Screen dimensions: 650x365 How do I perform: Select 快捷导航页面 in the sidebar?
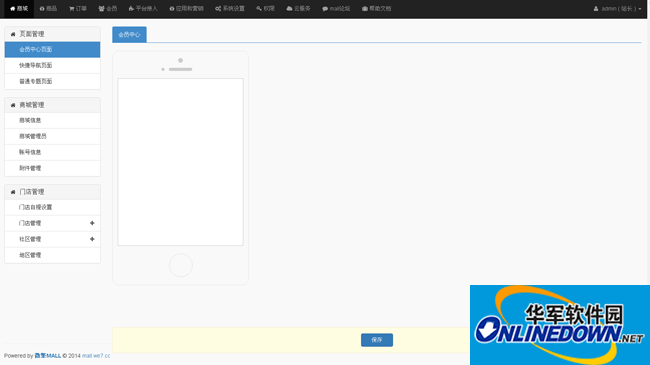point(53,66)
